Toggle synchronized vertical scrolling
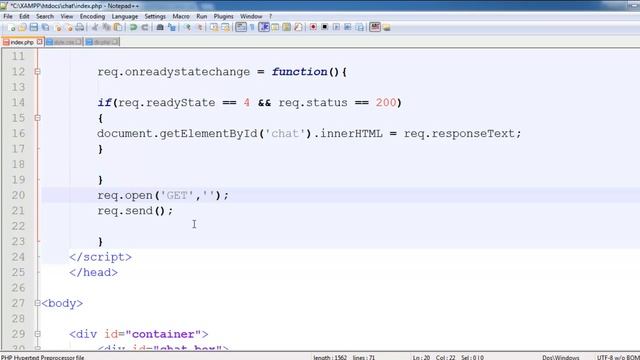 click(x=213, y=27)
